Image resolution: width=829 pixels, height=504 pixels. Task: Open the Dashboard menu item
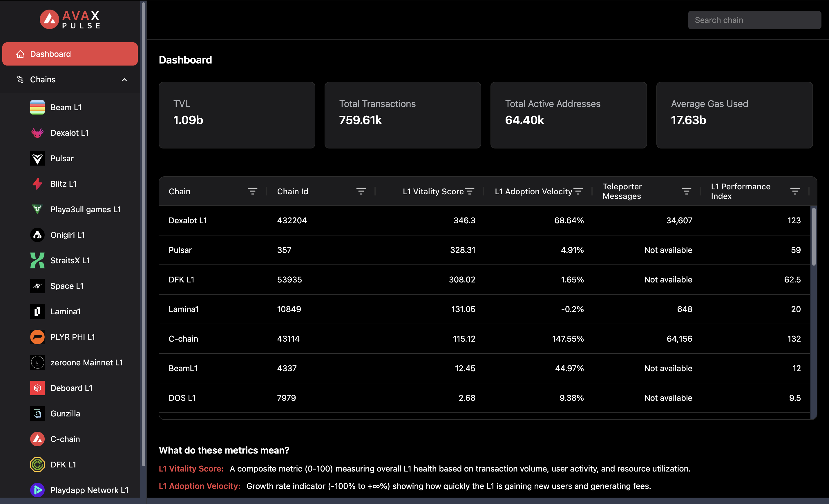70,54
